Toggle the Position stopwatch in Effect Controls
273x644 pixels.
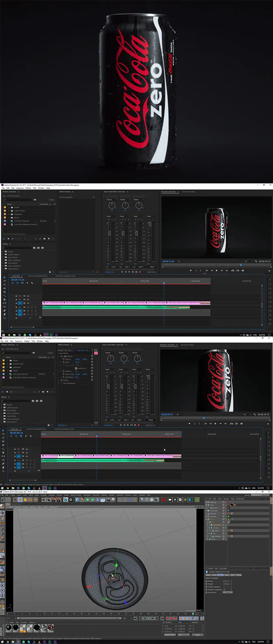[x=63, y=359]
